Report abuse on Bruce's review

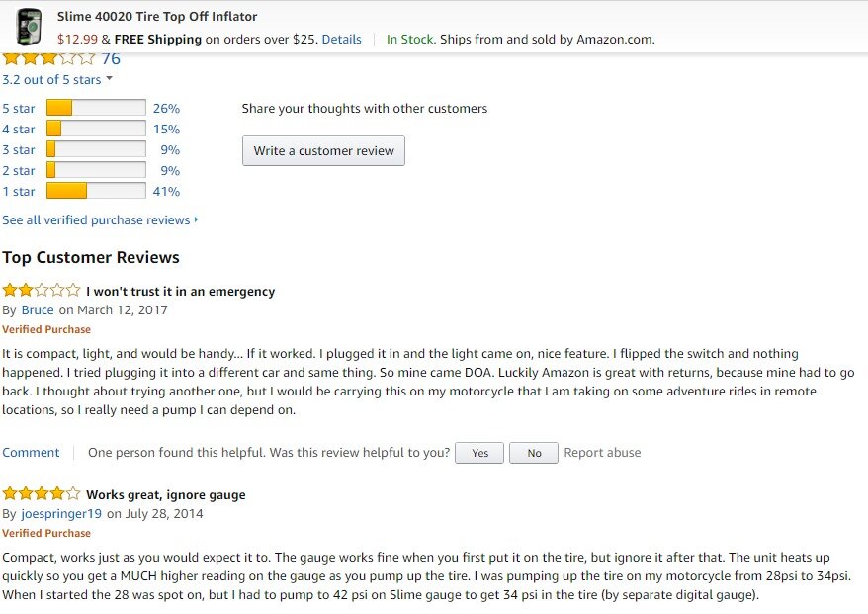(602, 452)
